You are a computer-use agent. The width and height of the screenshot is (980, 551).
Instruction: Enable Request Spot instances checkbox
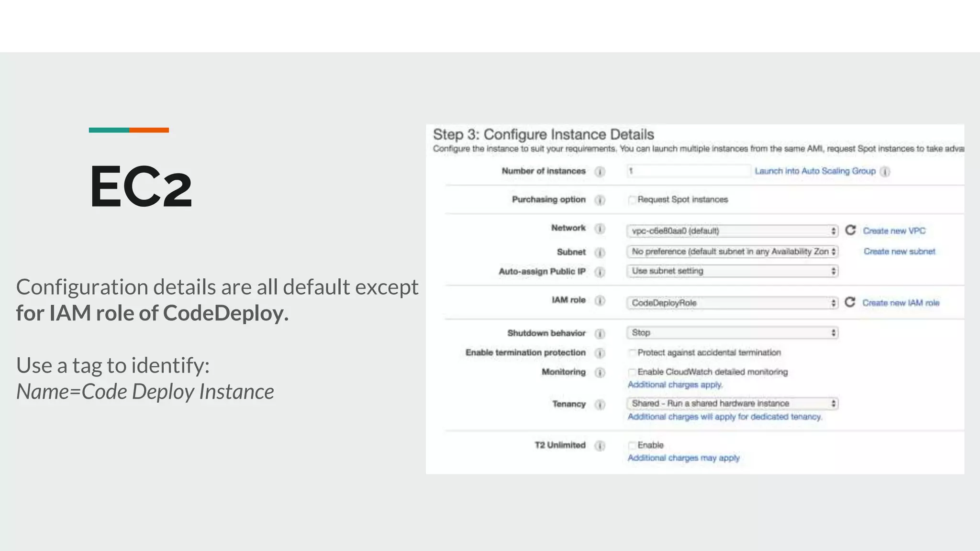coord(632,200)
